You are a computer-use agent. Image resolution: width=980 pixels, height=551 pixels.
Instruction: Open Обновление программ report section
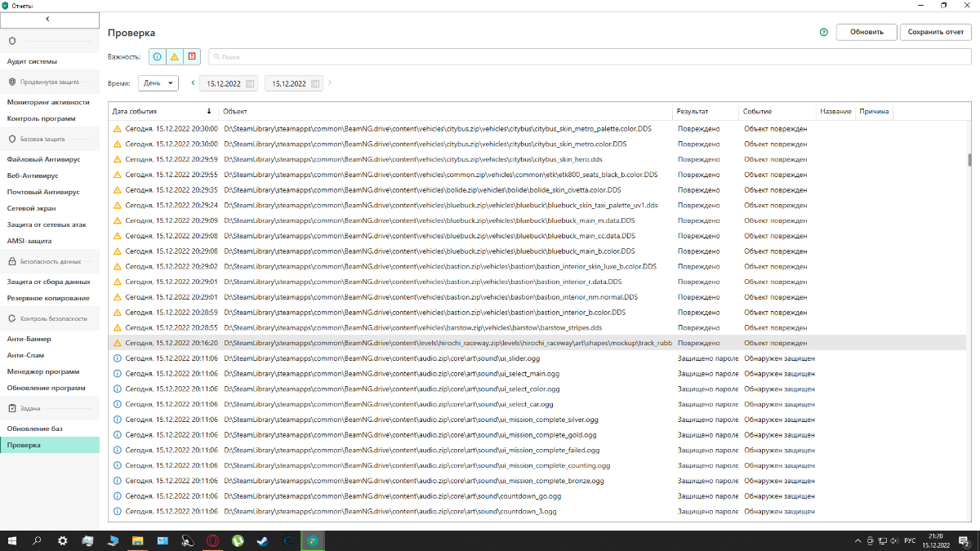(50, 388)
